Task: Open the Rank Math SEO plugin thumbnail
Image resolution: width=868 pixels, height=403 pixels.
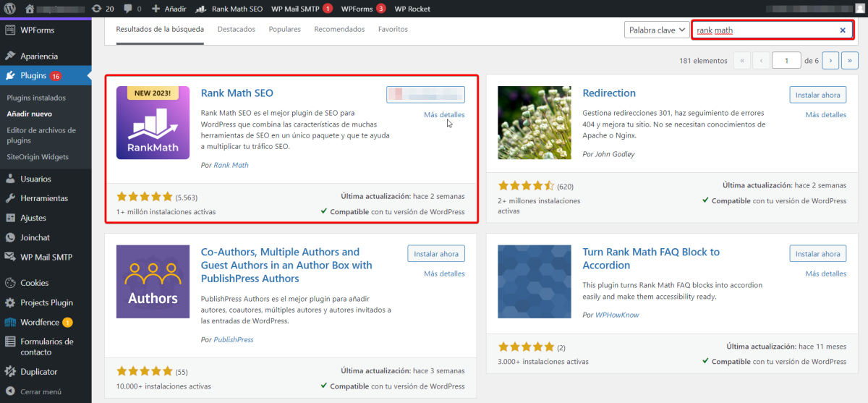Action: click(153, 123)
